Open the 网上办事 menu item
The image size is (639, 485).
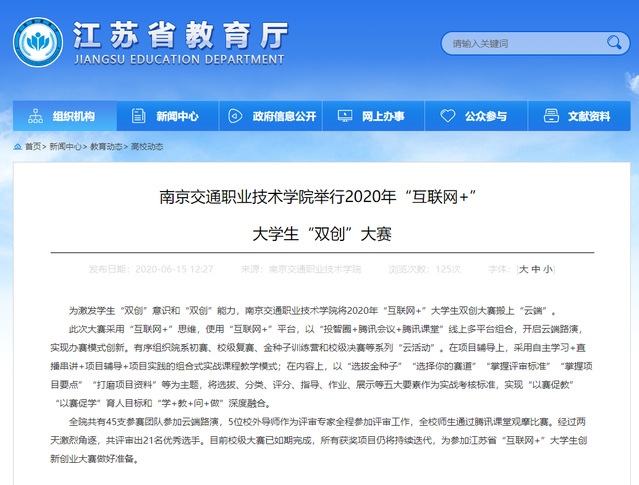tap(381, 116)
